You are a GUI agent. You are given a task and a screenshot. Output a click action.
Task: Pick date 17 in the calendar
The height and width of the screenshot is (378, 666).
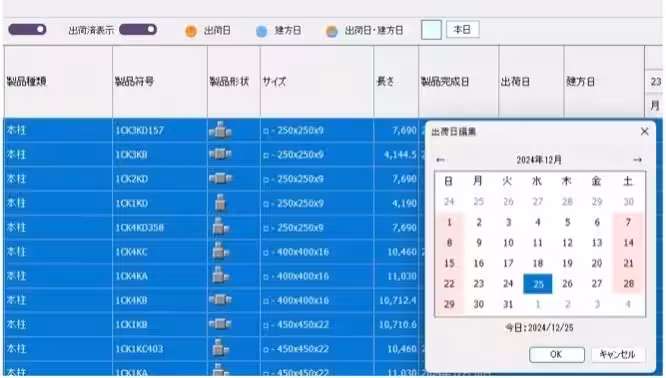click(508, 263)
